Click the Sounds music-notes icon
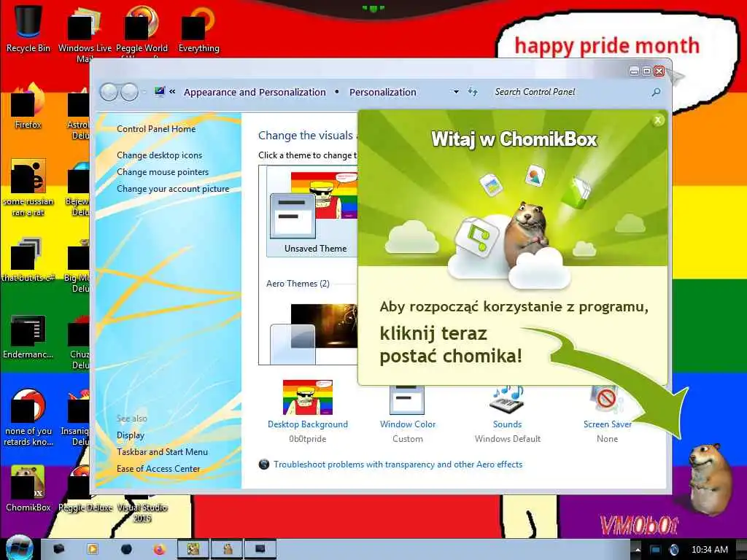 click(508, 399)
